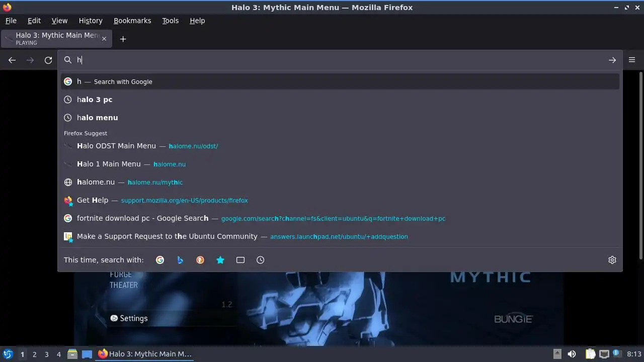Click Settings in the Halo page

click(129, 318)
